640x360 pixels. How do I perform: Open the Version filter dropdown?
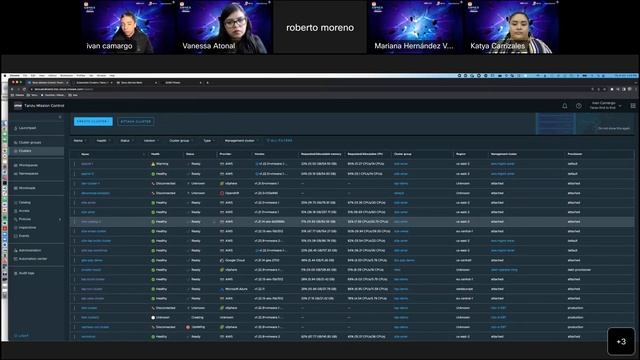click(151, 140)
